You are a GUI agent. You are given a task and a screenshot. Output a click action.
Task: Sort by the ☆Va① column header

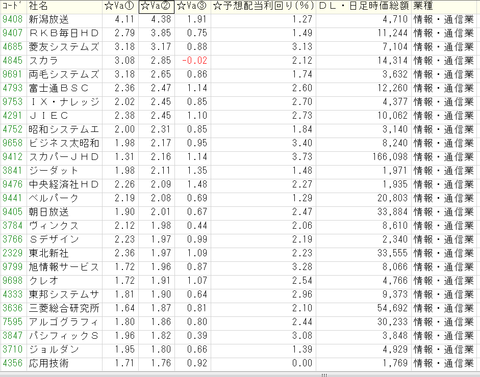pos(120,6)
